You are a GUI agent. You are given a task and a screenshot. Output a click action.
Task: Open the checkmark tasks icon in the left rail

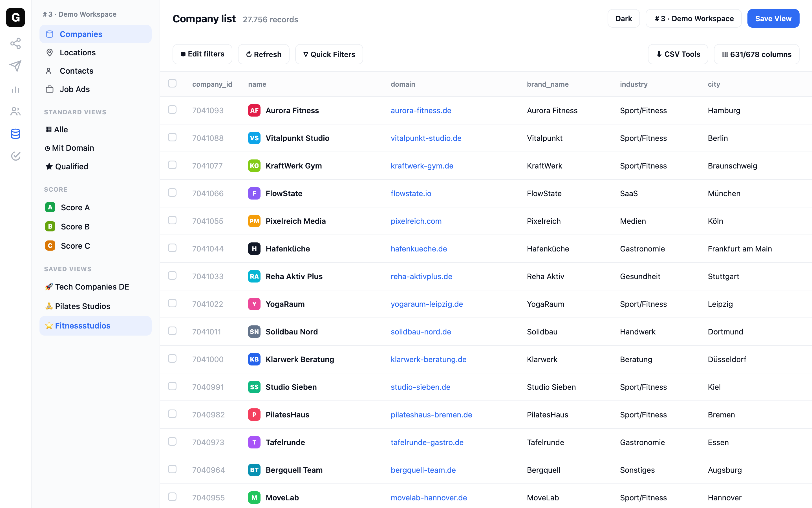[16, 156]
